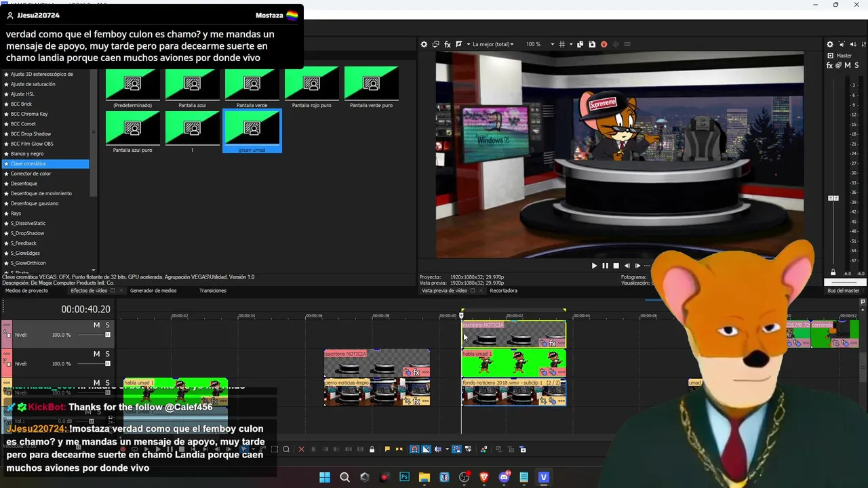Screen dimensions: 868x488
Task: Select the zoom edit tool magnifier
Action: [x=286, y=449]
